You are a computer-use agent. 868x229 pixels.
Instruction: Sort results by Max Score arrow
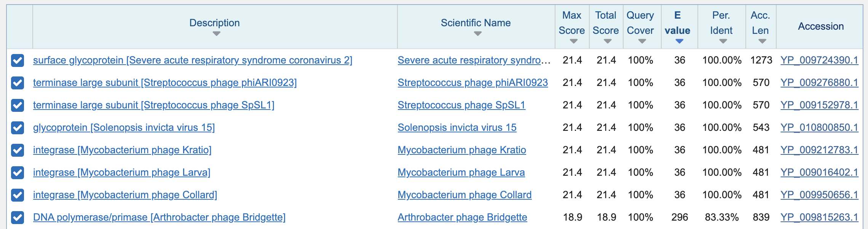tap(574, 41)
